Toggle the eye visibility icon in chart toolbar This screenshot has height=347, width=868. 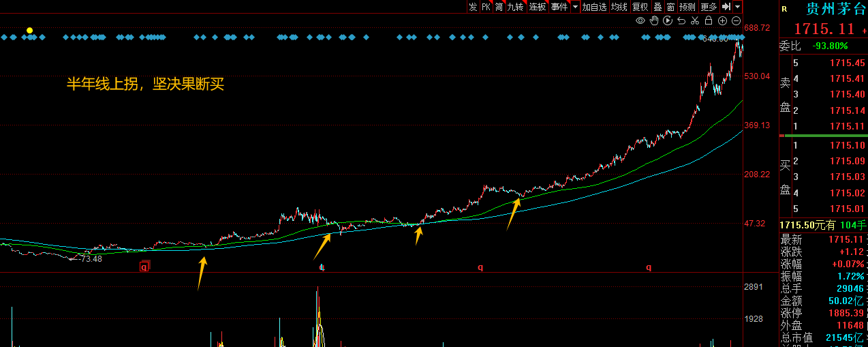[x=640, y=20]
